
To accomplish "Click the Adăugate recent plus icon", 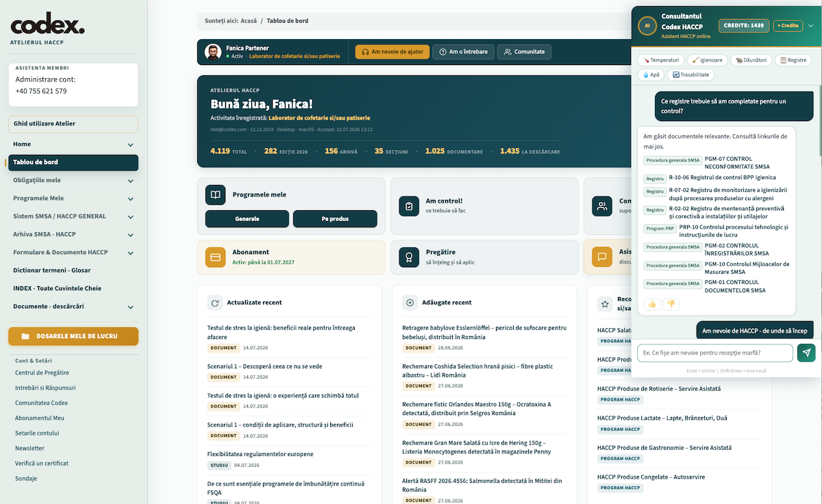I will [x=410, y=302].
